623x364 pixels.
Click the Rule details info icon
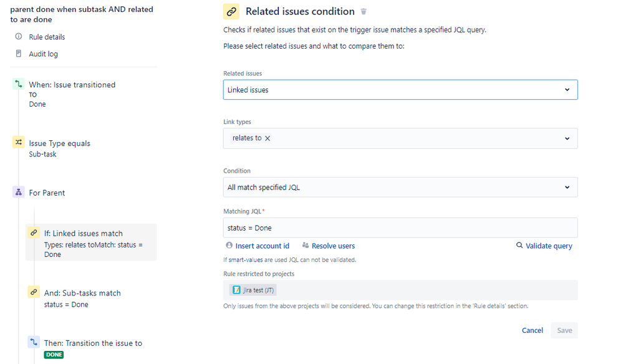[18, 37]
